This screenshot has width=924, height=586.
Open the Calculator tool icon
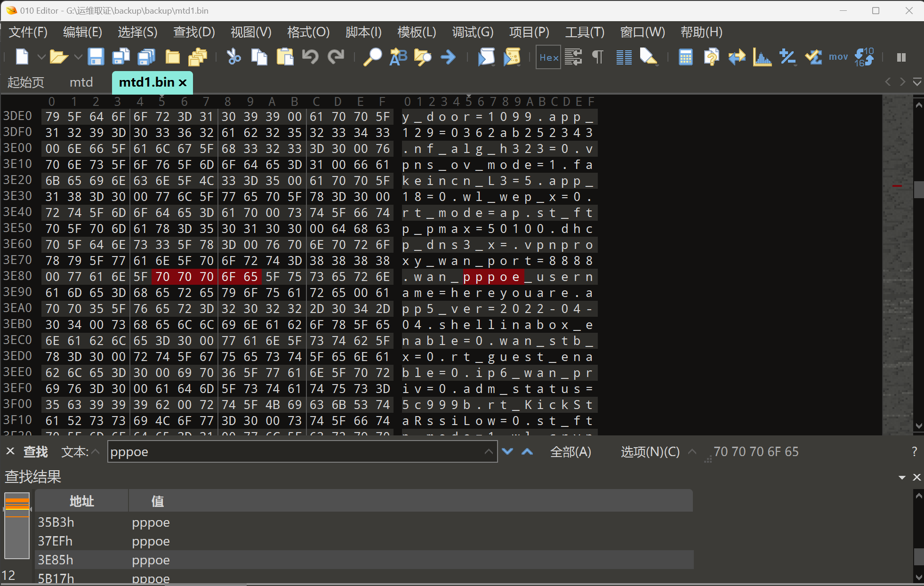[685, 57]
